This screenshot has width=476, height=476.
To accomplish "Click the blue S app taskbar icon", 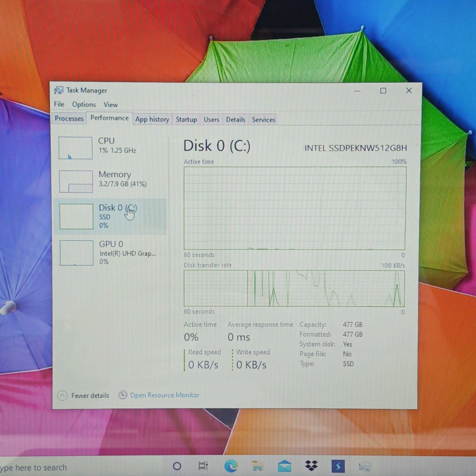I will [338, 466].
